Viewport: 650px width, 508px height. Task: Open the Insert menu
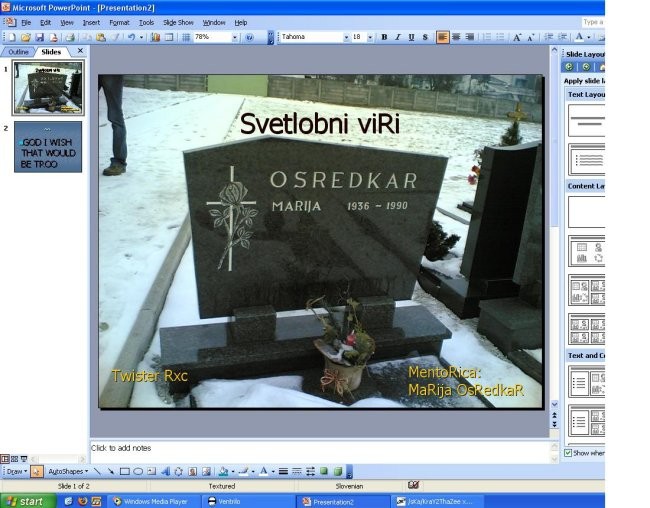pyautogui.click(x=91, y=22)
